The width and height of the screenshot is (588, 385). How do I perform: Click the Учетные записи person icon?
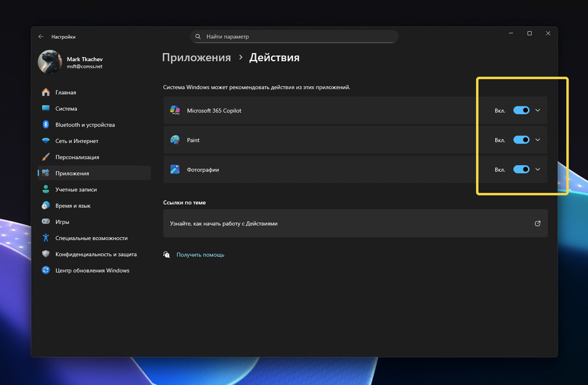click(46, 189)
